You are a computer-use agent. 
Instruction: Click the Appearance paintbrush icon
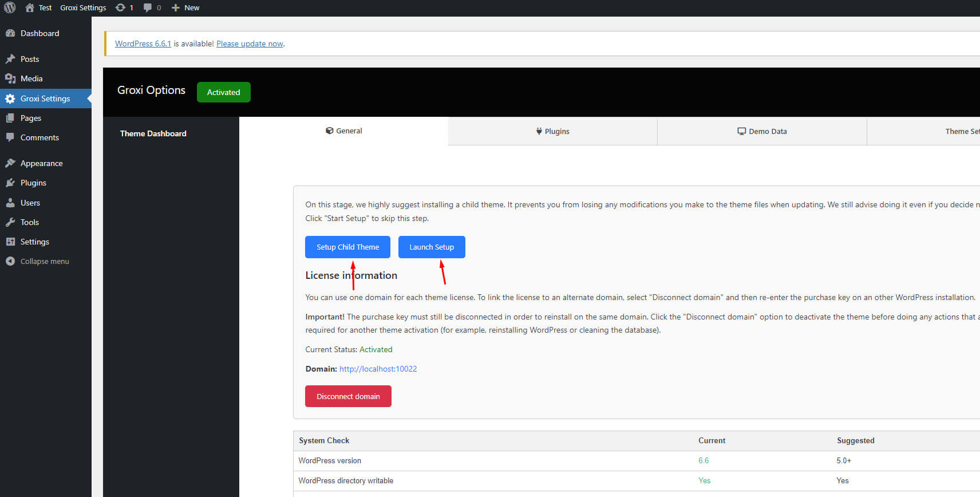(10, 163)
